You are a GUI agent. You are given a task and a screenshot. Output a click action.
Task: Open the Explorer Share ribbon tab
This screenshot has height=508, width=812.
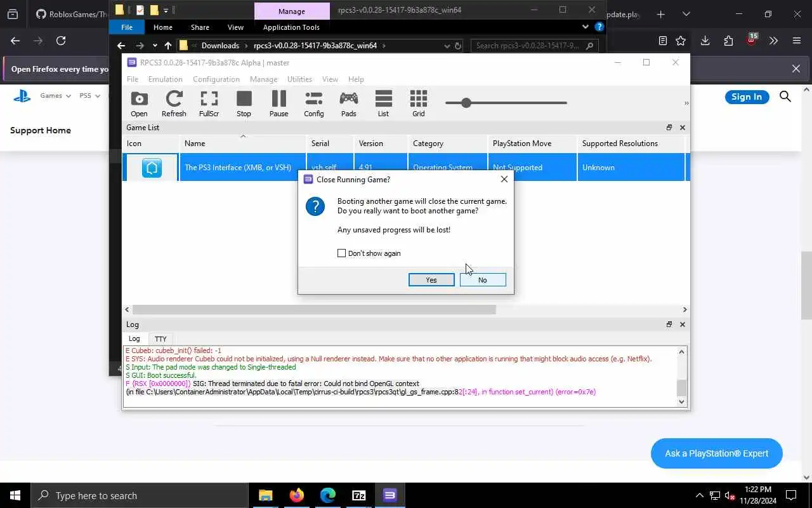click(200, 27)
